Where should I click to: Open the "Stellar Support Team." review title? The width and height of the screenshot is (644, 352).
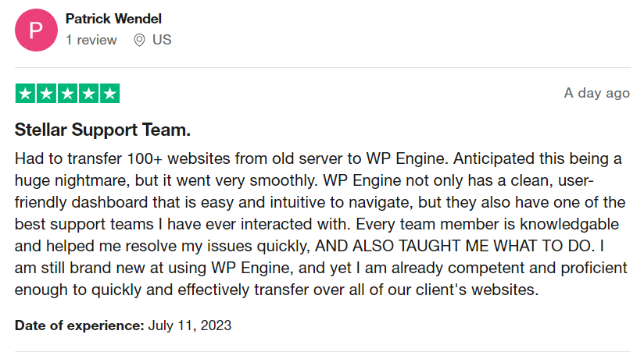point(102,130)
